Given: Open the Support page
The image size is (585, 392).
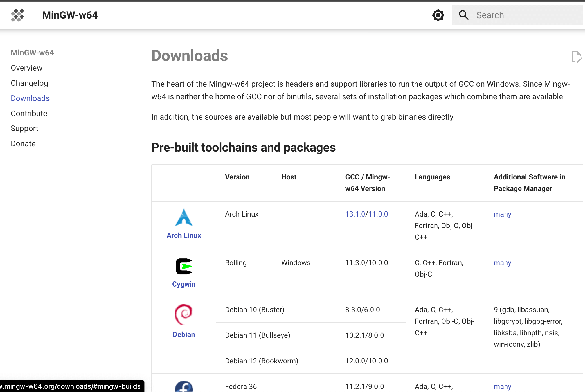Looking at the screenshot, I should tap(24, 129).
